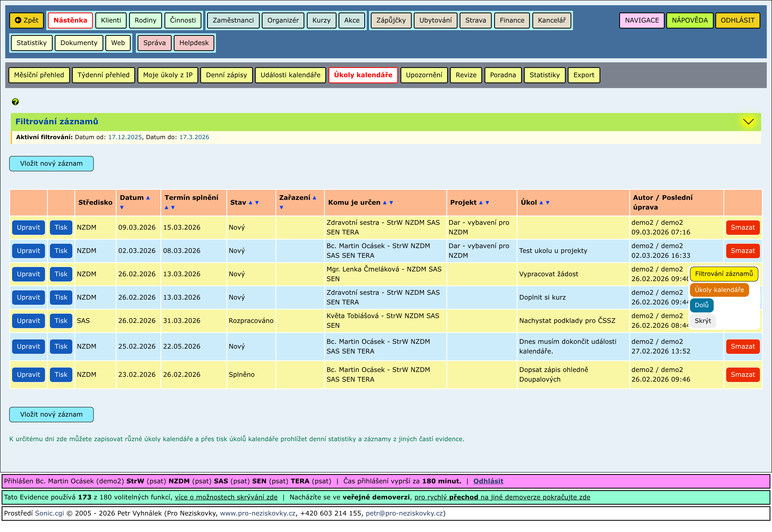This screenshot has width=772, height=532.
Task: Sort Datum column ascending with up arrow
Action: pyautogui.click(x=148, y=198)
